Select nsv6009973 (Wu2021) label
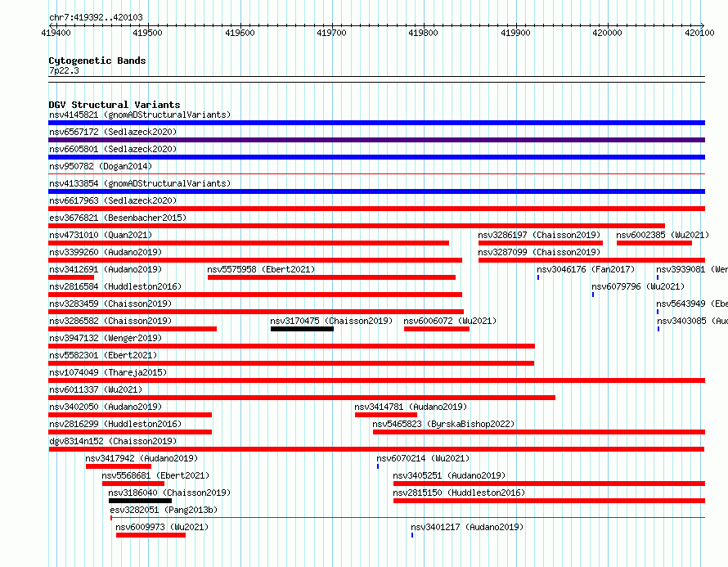 [162, 527]
